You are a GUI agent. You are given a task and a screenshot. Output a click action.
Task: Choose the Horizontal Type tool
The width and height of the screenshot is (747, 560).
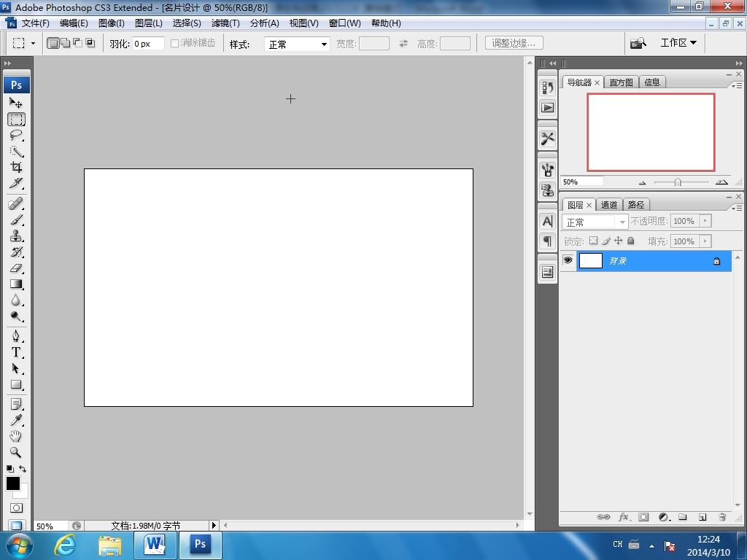16,352
